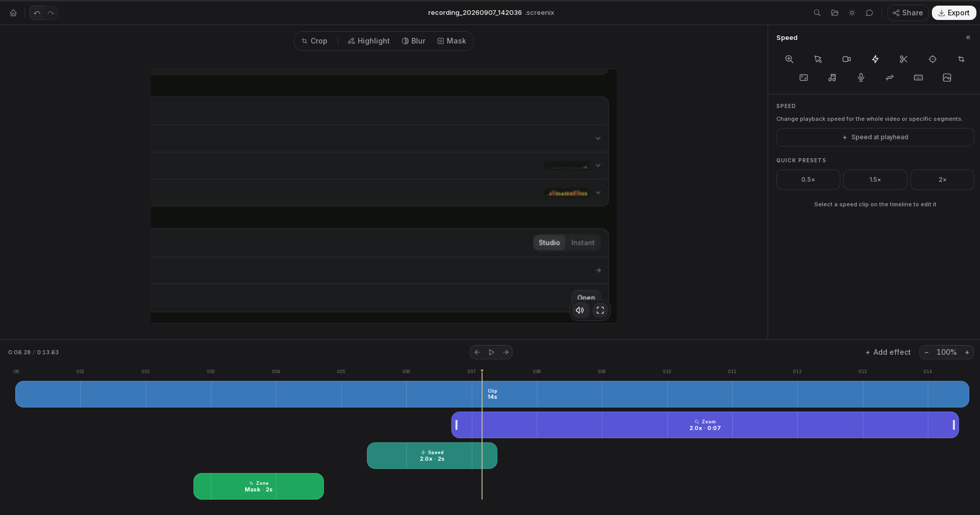980x515 pixels.
Task: Redo the last action
Action: point(50,13)
